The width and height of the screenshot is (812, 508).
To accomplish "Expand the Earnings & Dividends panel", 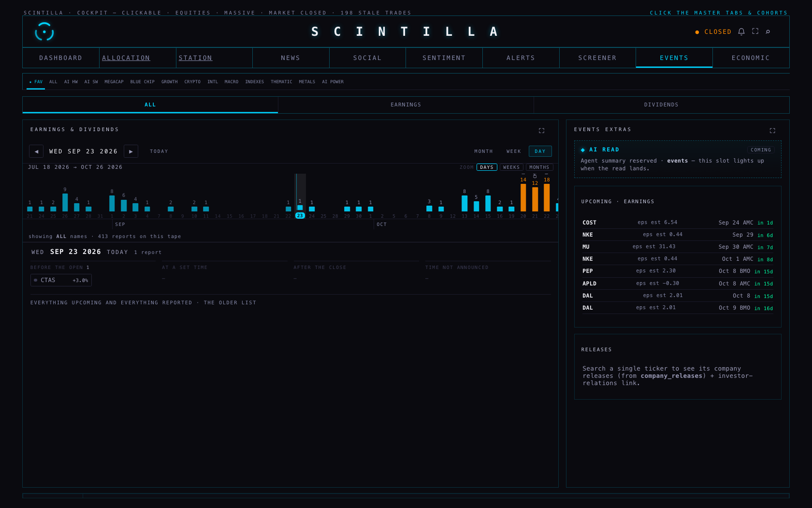I will pyautogui.click(x=541, y=131).
